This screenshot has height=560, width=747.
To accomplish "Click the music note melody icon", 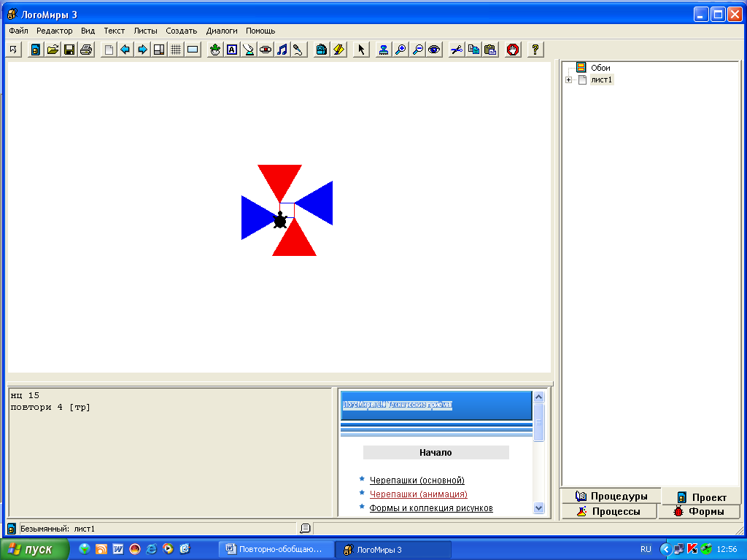I will (x=282, y=50).
